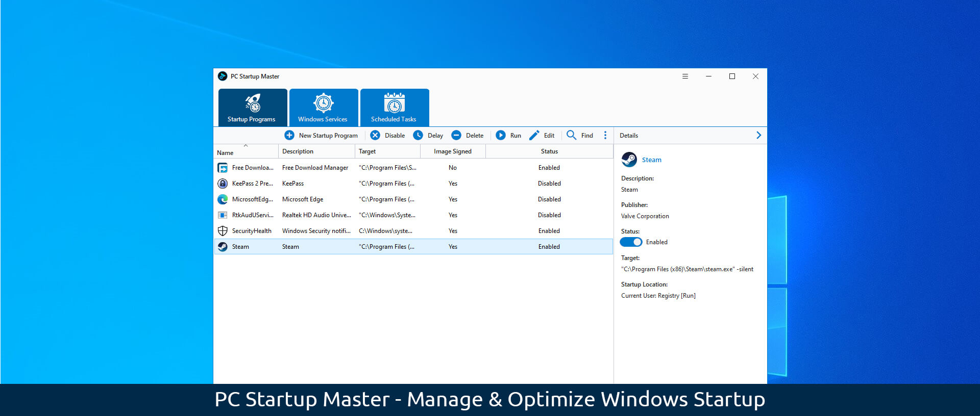
Task: Click KeePass row's Disabled status
Action: pos(549,184)
